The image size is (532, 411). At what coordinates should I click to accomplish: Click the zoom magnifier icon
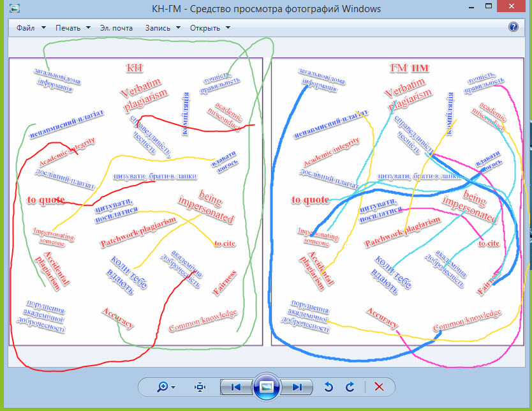pyautogui.click(x=163, y=387)
